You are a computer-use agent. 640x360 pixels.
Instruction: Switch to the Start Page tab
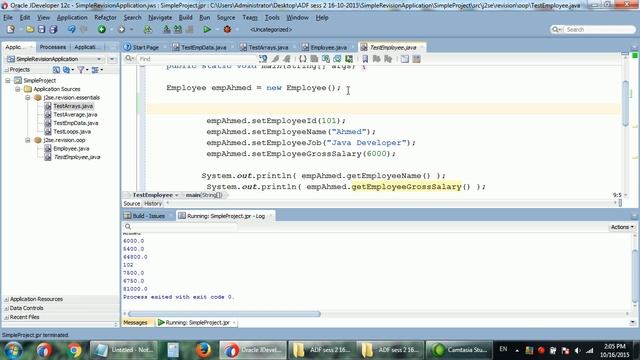pyautogui.click(x=145, y=47)
